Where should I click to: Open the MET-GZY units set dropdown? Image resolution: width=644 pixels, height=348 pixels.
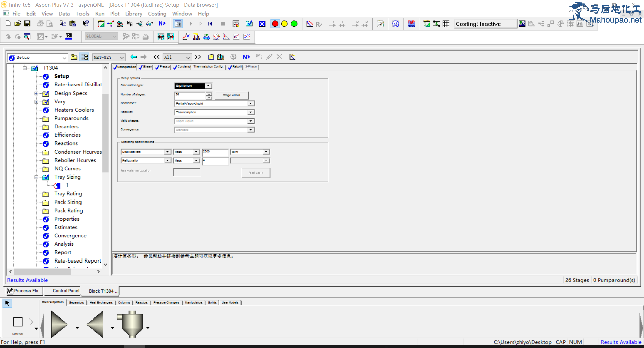pos(122,57)
